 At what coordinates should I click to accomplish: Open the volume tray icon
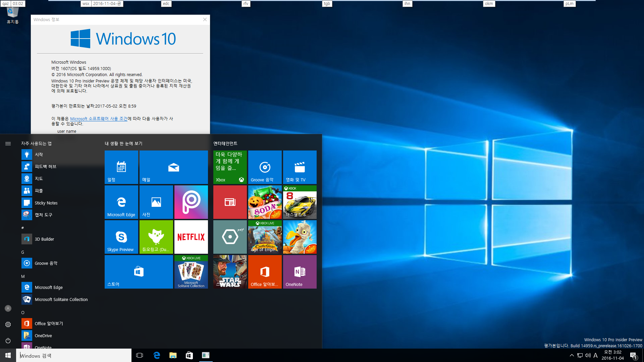coord(588,355)
